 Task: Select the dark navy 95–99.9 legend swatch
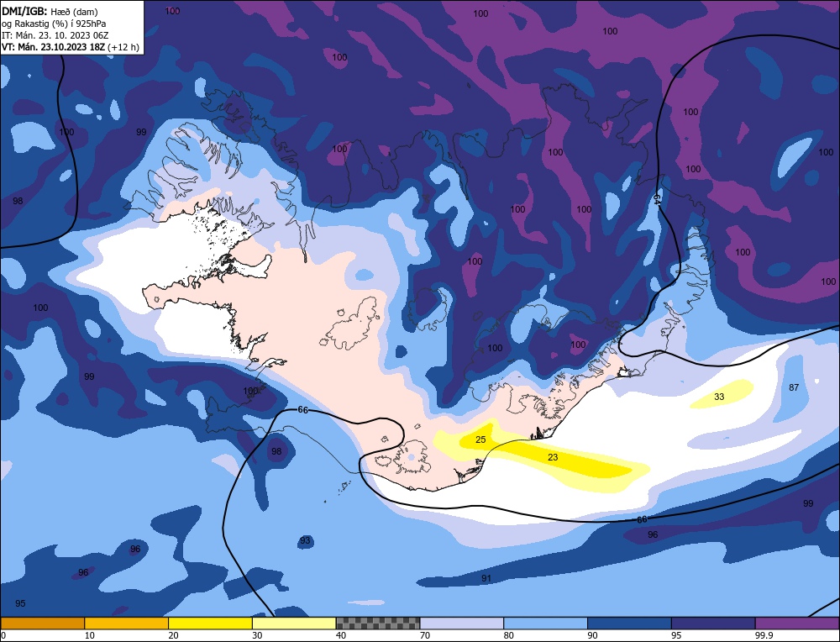coord(713,623)
